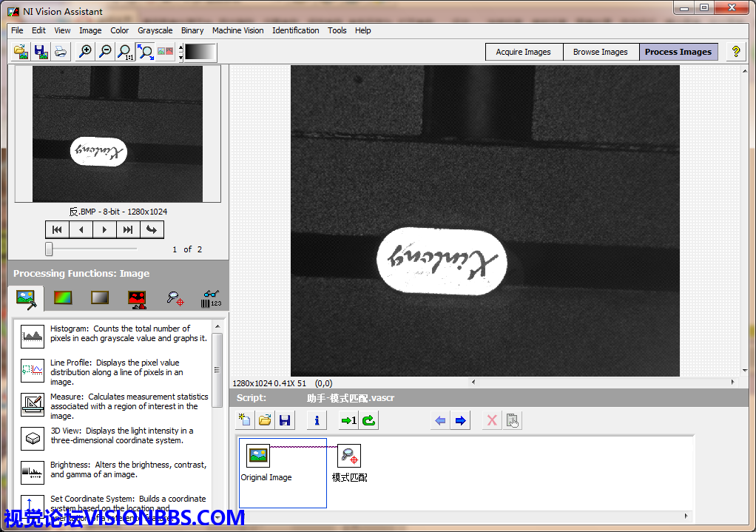Click the Zoom In magnifier icon
The width and height of the screenshot is (756, 532).
point(86,52)
